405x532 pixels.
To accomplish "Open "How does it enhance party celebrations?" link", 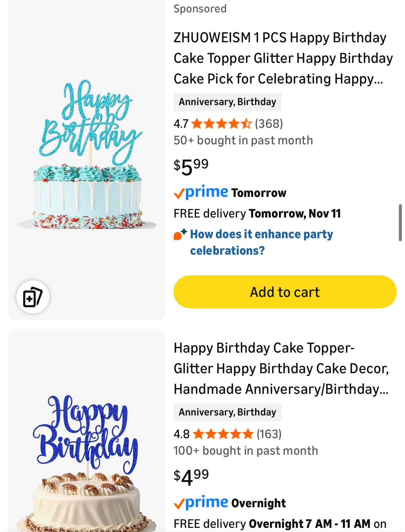I will tap(261, 242).
